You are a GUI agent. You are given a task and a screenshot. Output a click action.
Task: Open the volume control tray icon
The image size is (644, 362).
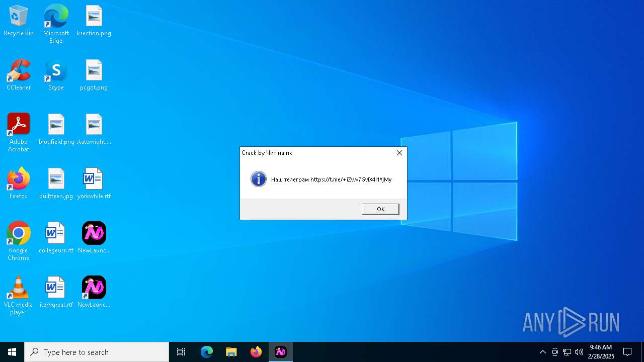pyautogui.click(x=579, y=352)
